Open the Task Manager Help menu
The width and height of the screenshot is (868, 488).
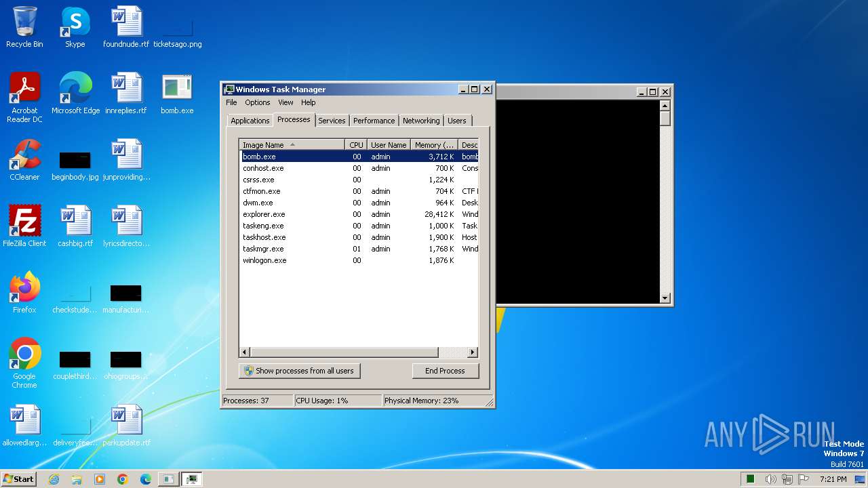pos(309,102)
